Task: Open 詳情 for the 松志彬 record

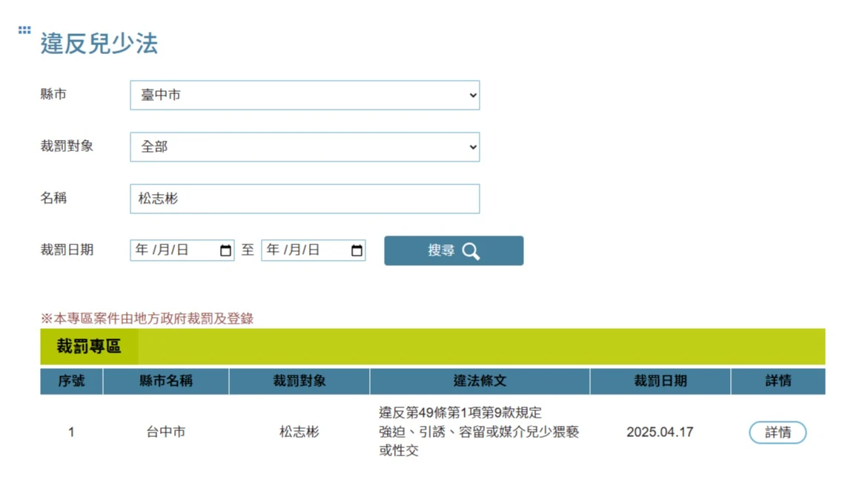Action: click(x=778, y=433)
